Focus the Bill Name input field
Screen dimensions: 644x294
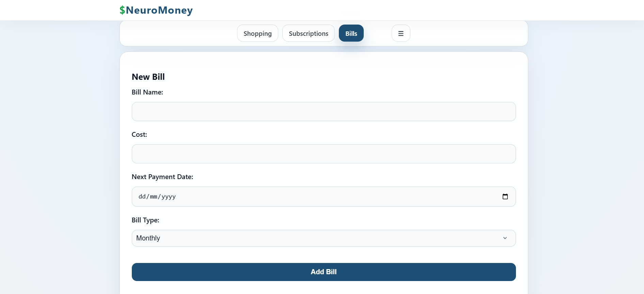[x=324, y=112]
